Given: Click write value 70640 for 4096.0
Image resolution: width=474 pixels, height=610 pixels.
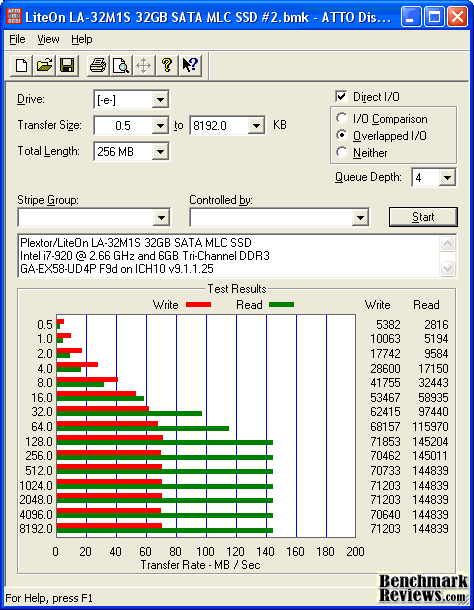Looking at the screenshot, I should click(x=385, y=515).
